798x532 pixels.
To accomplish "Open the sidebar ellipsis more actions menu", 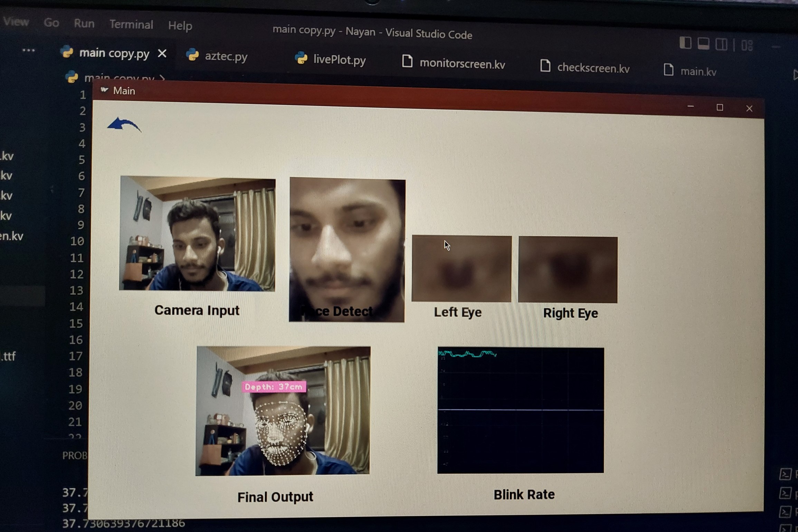I will coord(28,50).
